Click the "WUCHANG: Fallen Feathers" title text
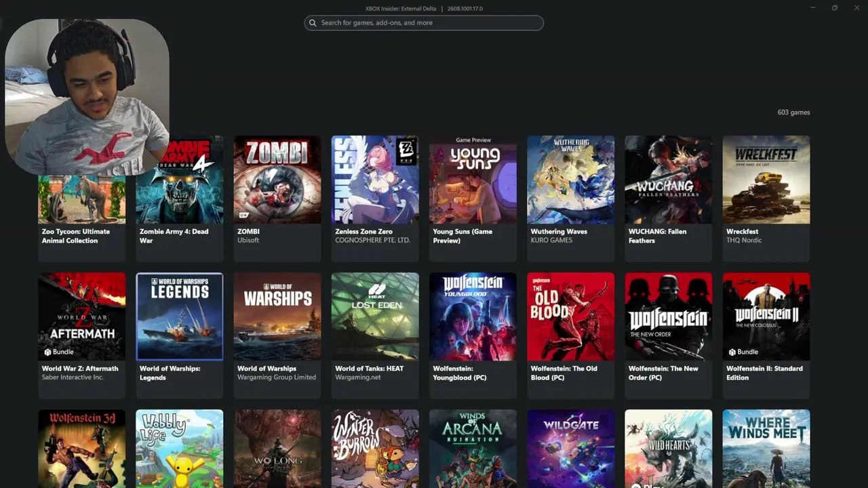The height and width of the screenshot is (488, 868). click(657, 236)
